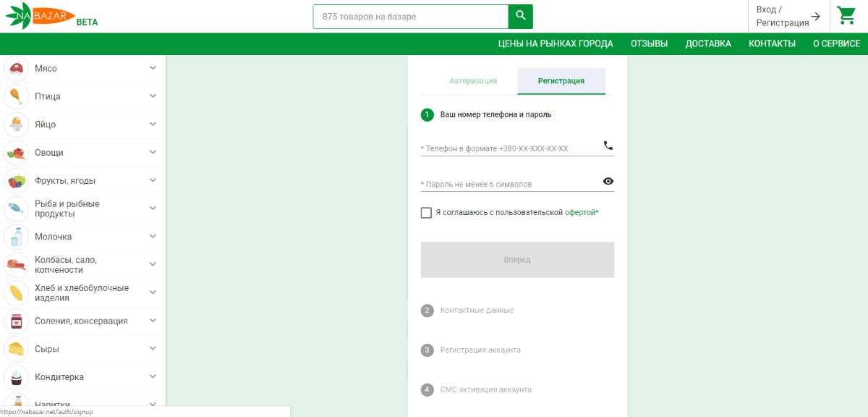Click the Кондитерка cupcake icon
Viewport: 868px width, 417px height.
pos(16,377)
